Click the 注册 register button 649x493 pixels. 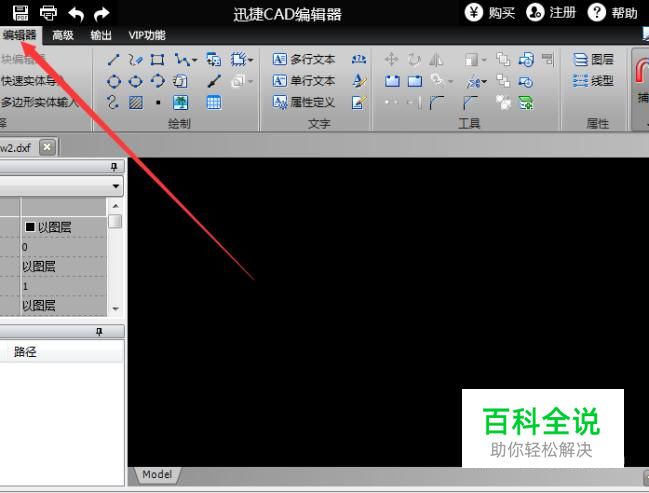coord(551,13)
